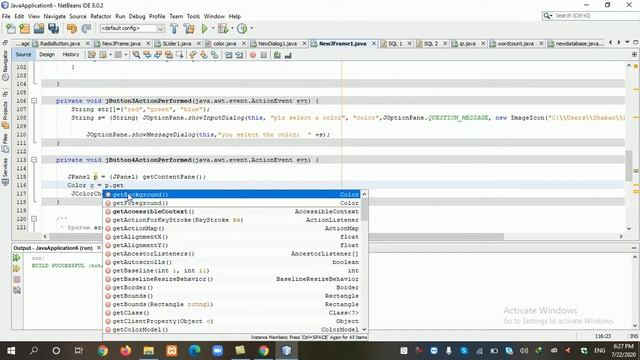640x360 pixels.
Task: Click the Shift Line Right icon
Action: click(239, 55)
